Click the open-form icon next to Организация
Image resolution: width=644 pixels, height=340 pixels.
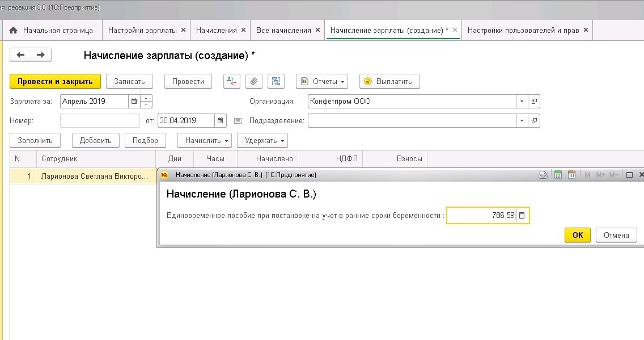point(534,102)
